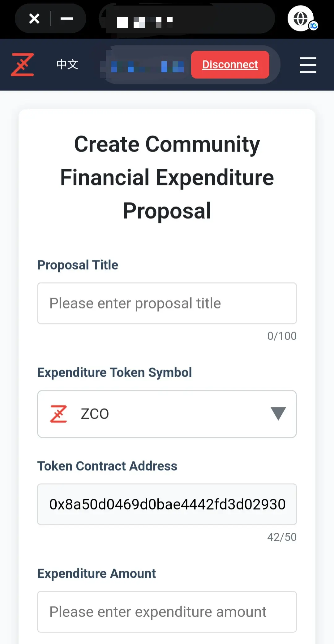
Task: Expand the token dropdown arrow
Action: 278,414
